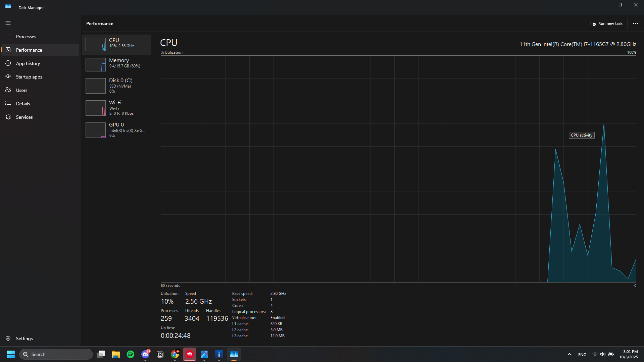Screen dimensions: 644x362
Task: Click the L1 cache value 320 KB
Action: 276,324
